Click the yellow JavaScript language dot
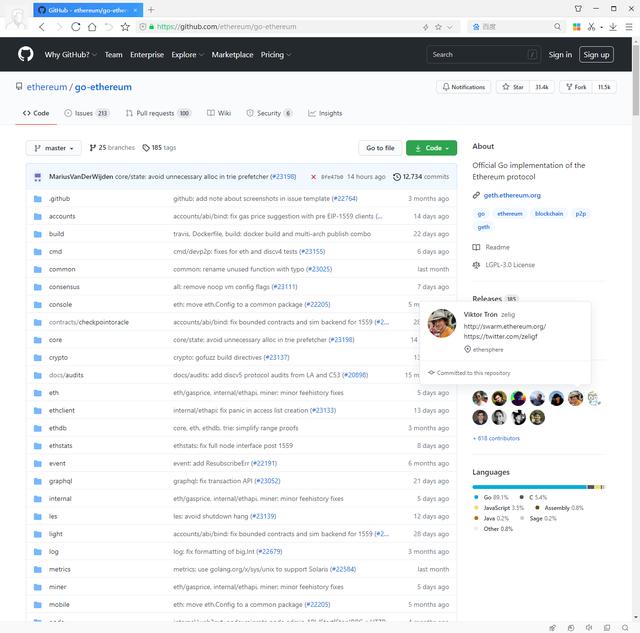Viewport: 640px width, 633px height. 476,508
